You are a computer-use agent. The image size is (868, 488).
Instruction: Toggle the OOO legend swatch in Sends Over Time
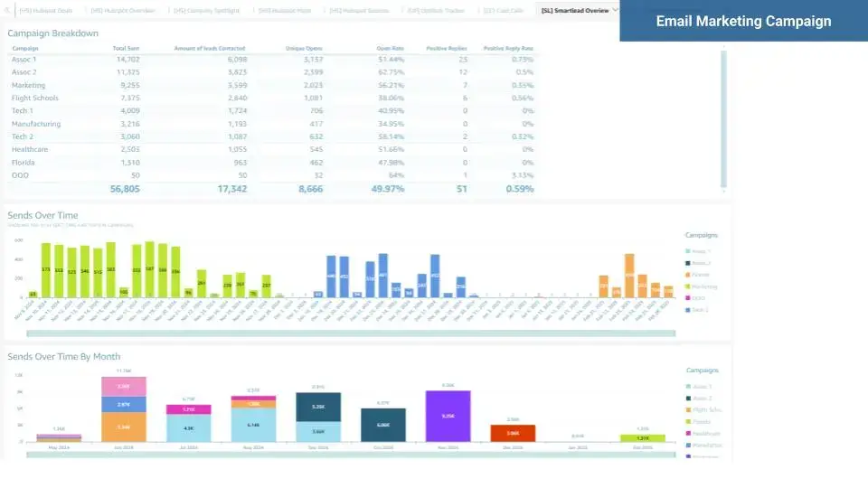pos(688,297)
